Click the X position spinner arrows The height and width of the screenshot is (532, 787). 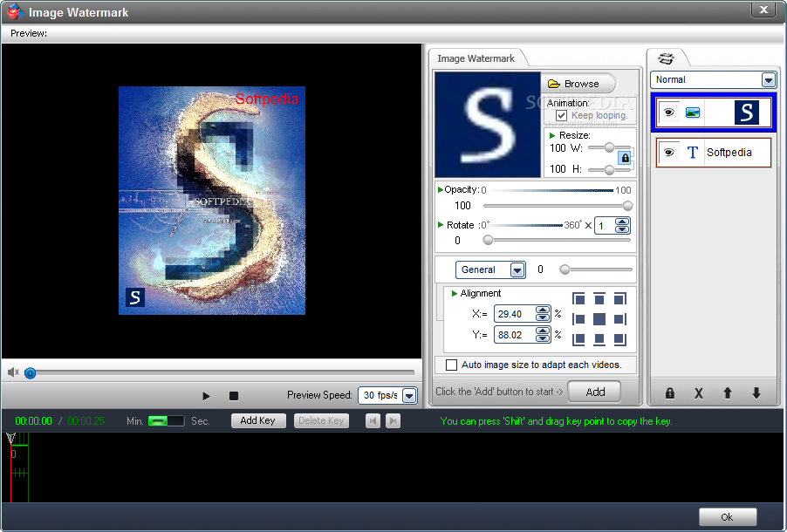click(542, 314)
